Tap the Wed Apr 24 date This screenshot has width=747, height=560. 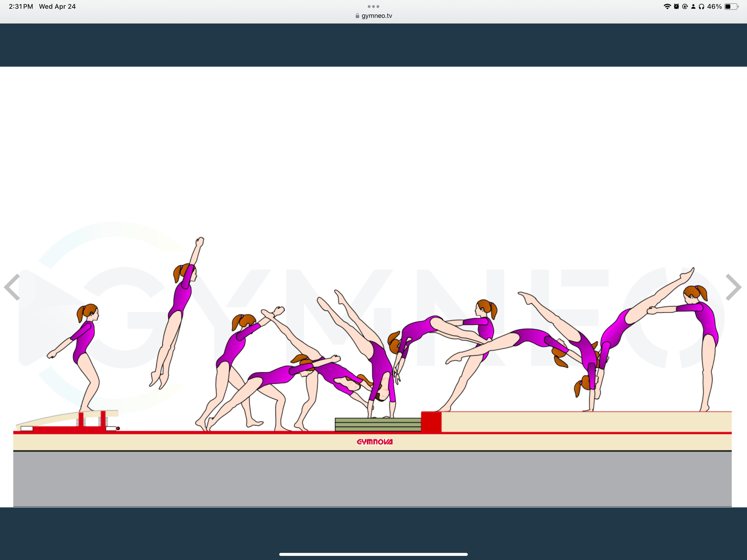coord(57,6)
